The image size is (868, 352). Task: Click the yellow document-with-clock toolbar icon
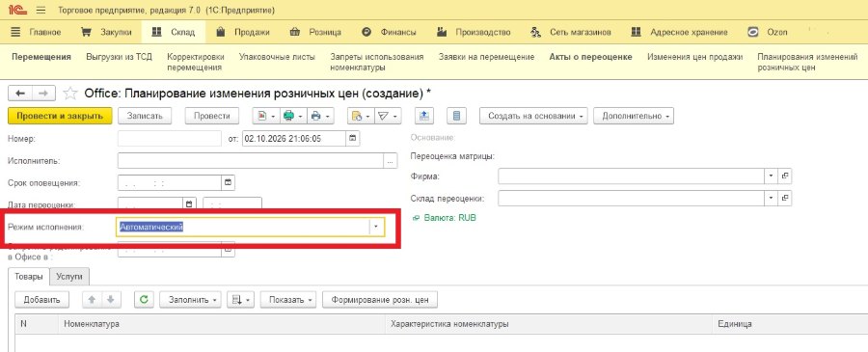[x=358, y=116]
